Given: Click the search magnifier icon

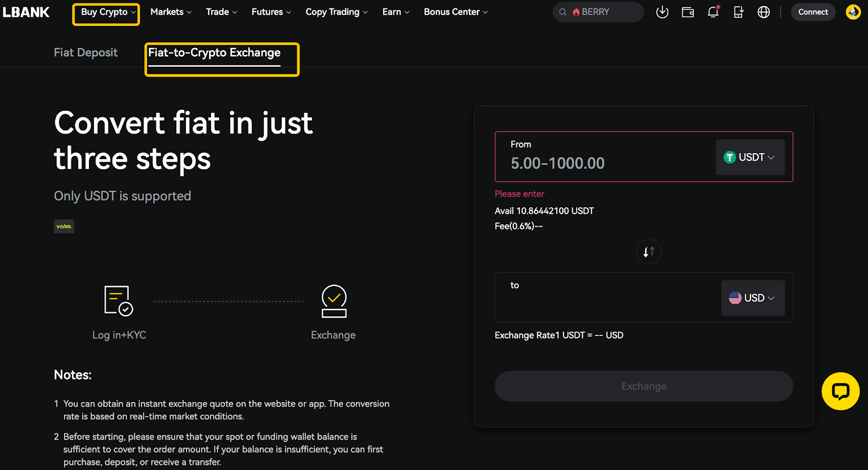Looking at the screenshot, I should tap(563, 12).
